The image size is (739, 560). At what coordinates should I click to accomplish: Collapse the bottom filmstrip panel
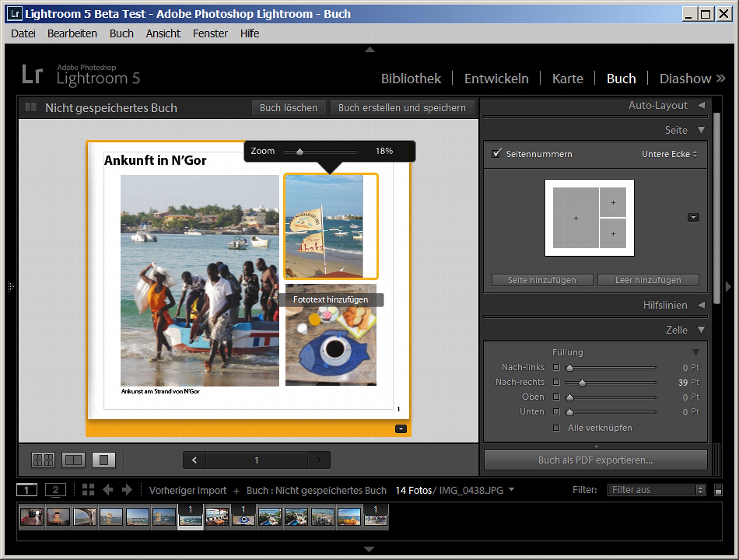coord(369,549)
